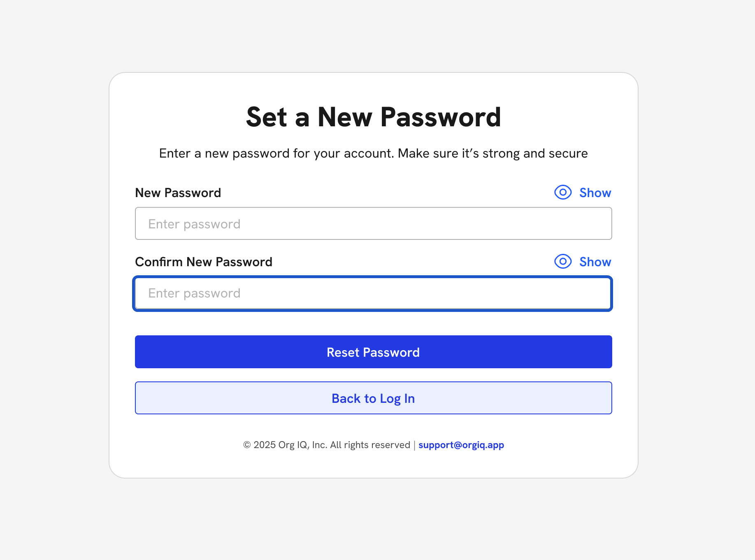Toggle Show text for Confirm New Password
755x560 pixels.
pos(595,262)
